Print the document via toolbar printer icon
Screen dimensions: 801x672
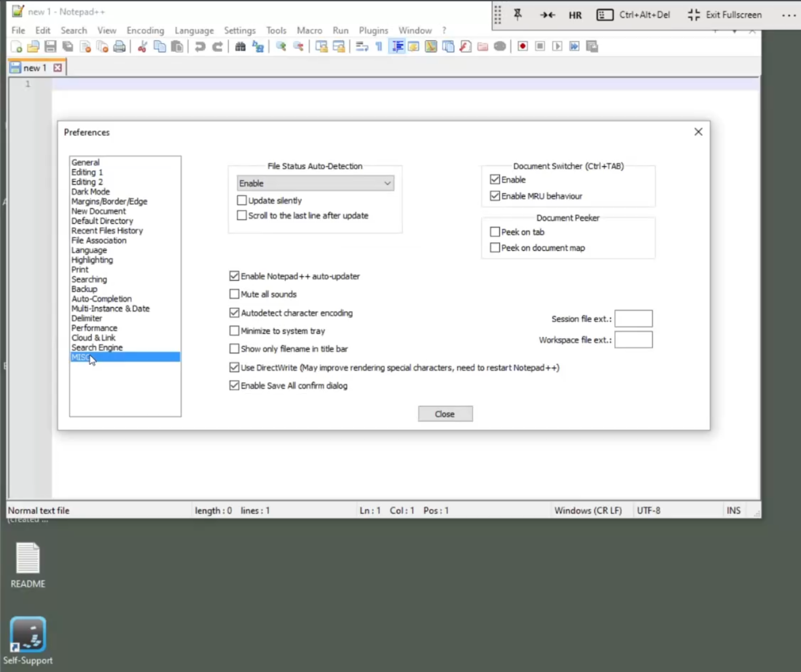point(119,46)
